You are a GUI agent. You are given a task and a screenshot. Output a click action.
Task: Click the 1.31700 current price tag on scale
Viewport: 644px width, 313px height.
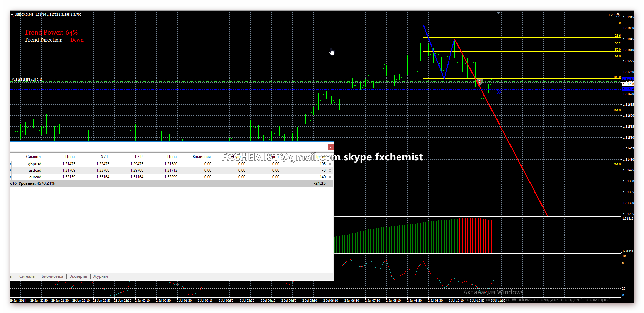(x=627, y=84)
